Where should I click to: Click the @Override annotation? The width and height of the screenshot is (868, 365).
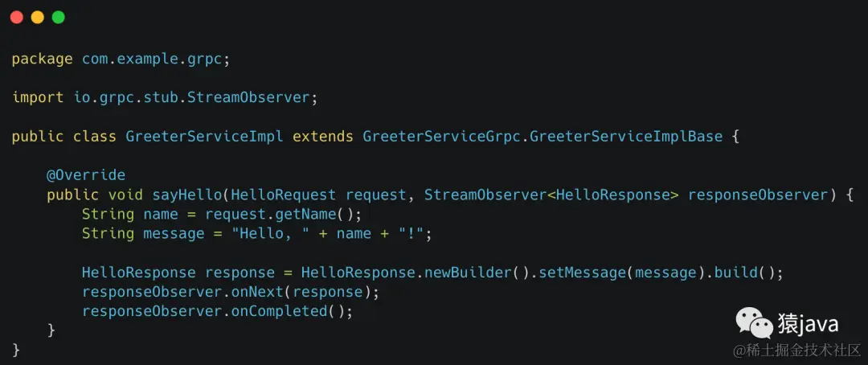tap(86, 175)
